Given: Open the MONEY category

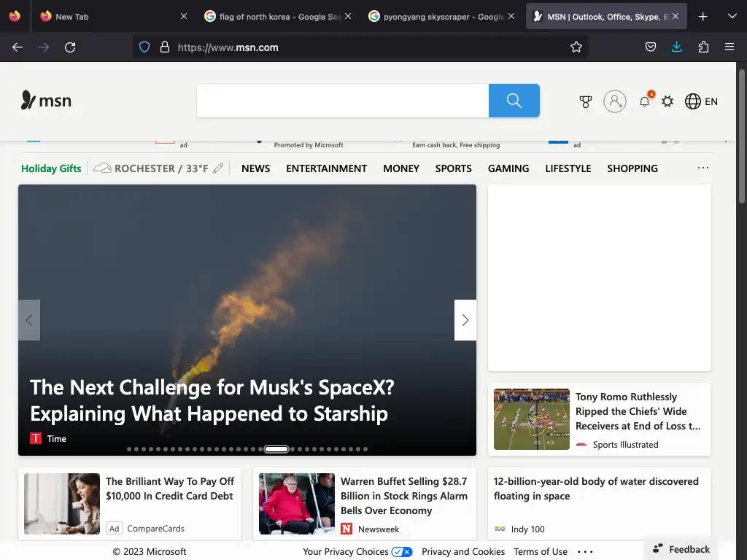Looking at the screenshot, I should point(401,168).
